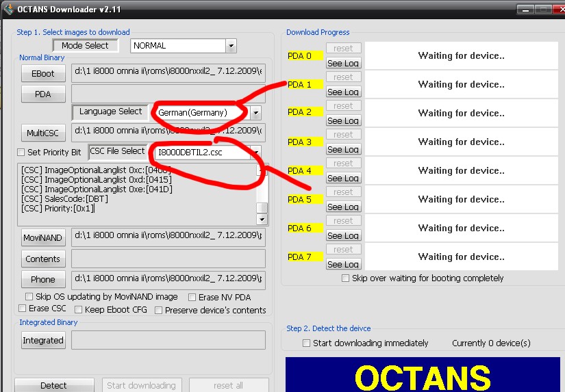565x392 pixels.
Task: Tick Preserve device's contents checkbox
Action: tap(158, 311)
